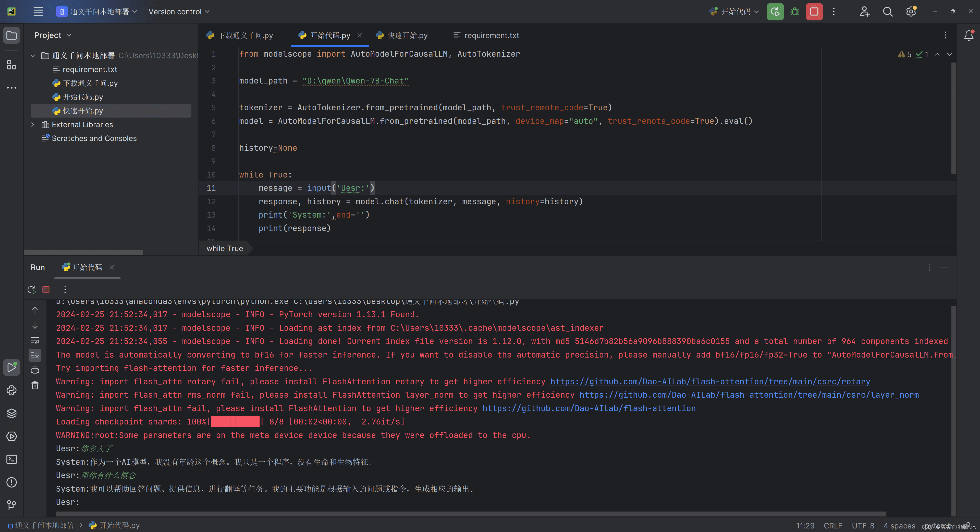Screen dimensions: 980x532
Task: Open the main hamburger menu
Action: (38, 11)
